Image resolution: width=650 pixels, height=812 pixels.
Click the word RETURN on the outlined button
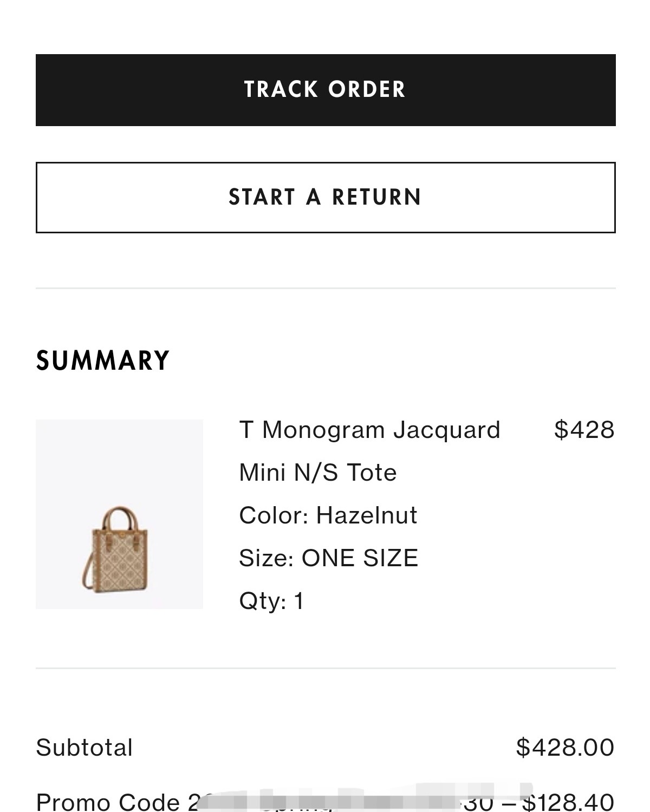click(376, 198)
